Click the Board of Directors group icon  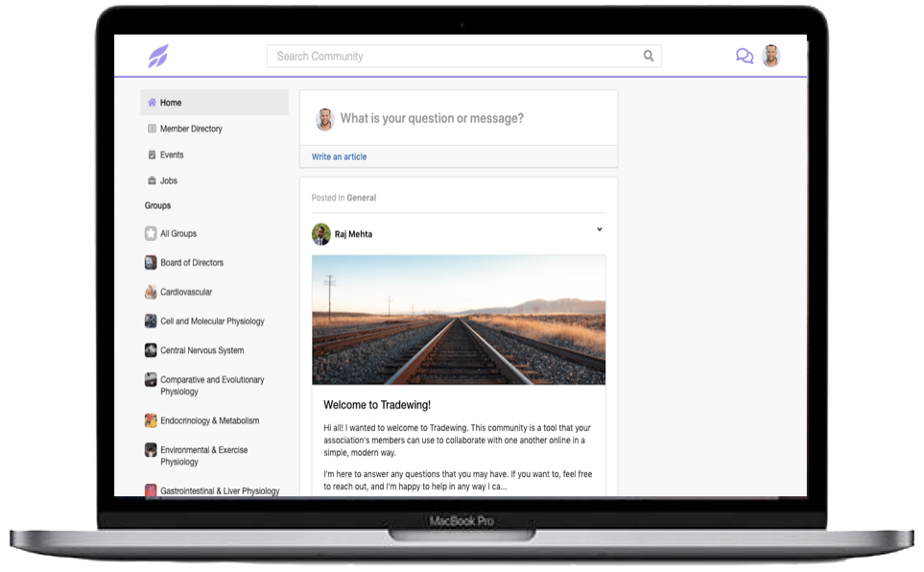151,262
